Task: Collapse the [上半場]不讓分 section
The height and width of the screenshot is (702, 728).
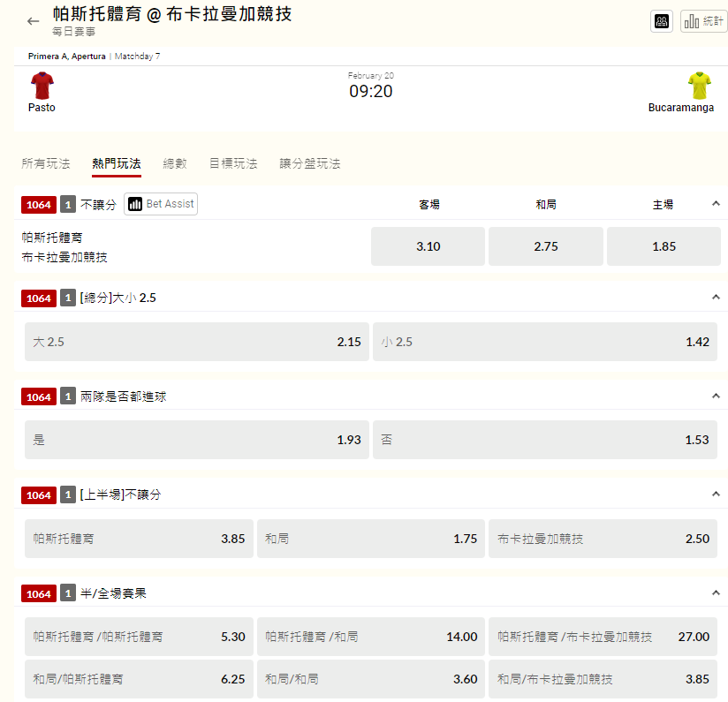Action: pos(716,494)
